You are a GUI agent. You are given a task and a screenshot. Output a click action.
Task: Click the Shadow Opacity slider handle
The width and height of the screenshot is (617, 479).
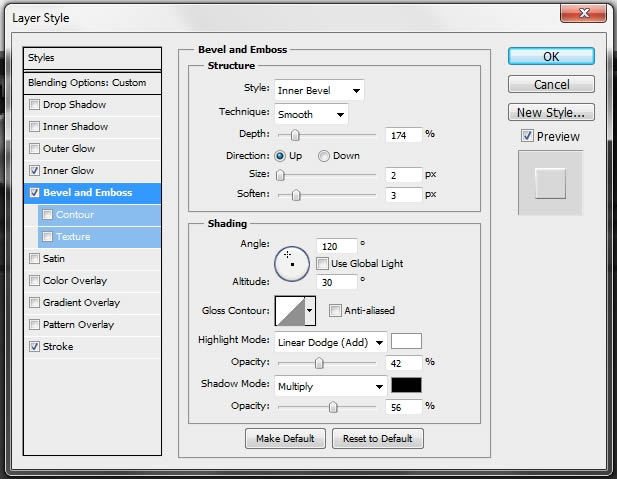pos(333,407)
